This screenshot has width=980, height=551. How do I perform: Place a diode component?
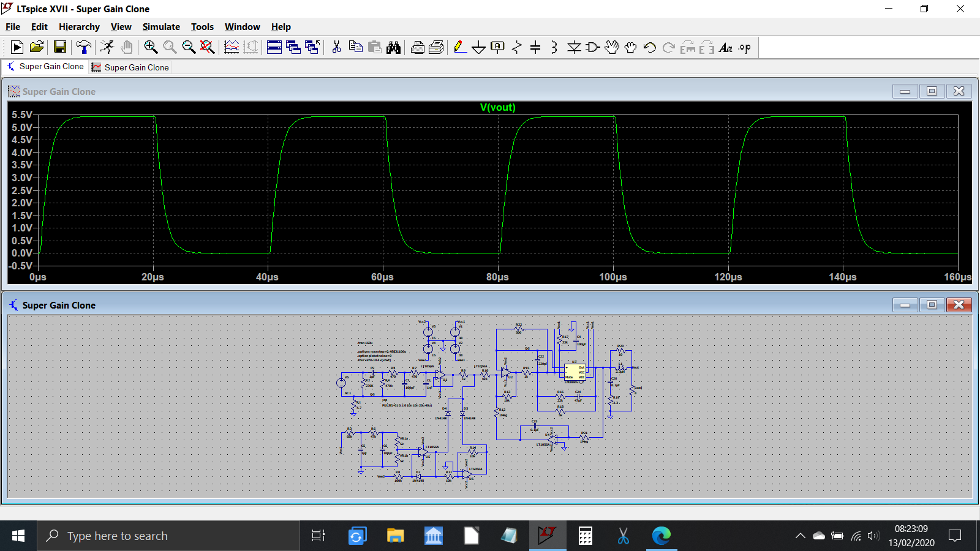click(574, 47)
